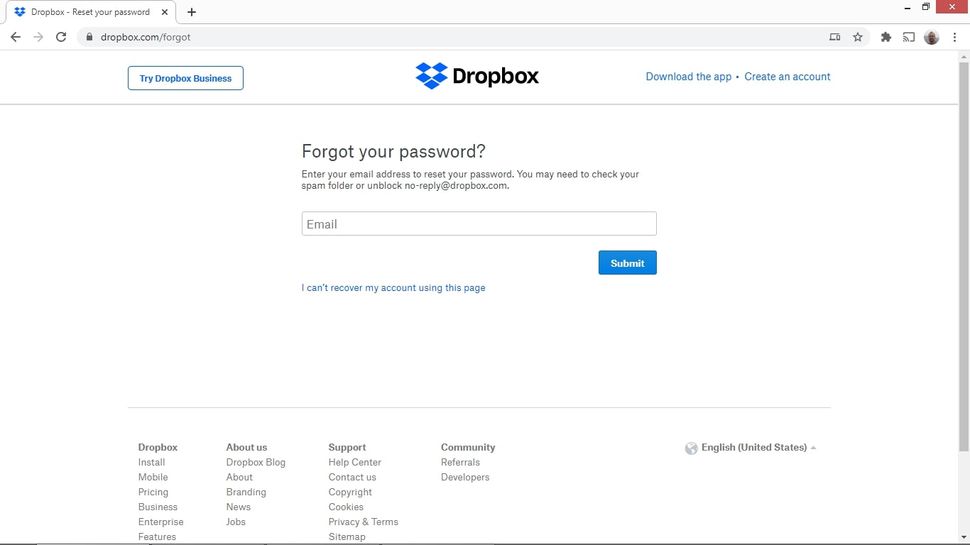Click the browser forward arrow

point(38,37)
